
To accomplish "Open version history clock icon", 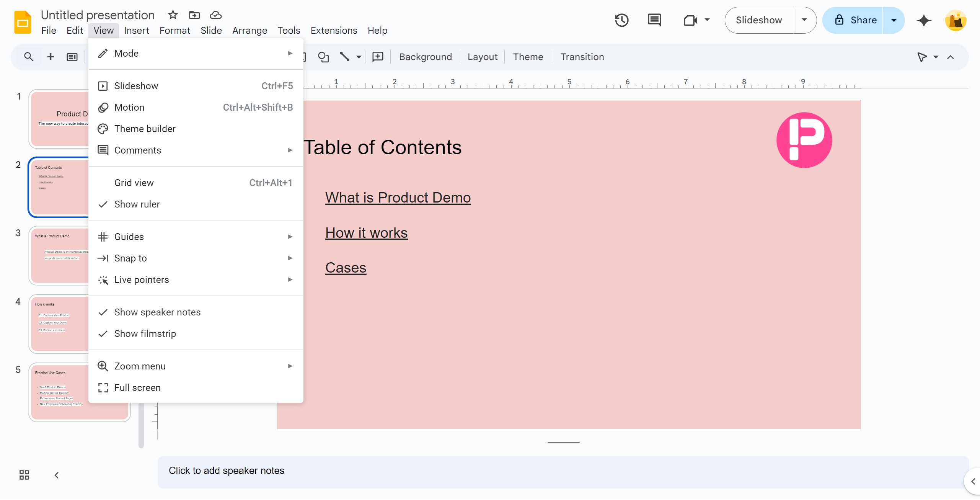I will point(621,20).
